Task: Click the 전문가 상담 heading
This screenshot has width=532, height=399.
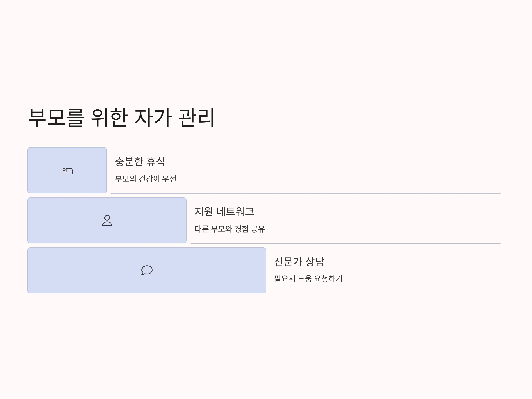Action: tap(299, 261)
